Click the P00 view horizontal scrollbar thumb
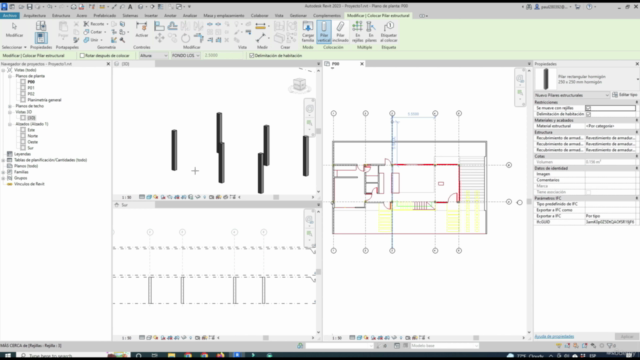 coord(476,338)
